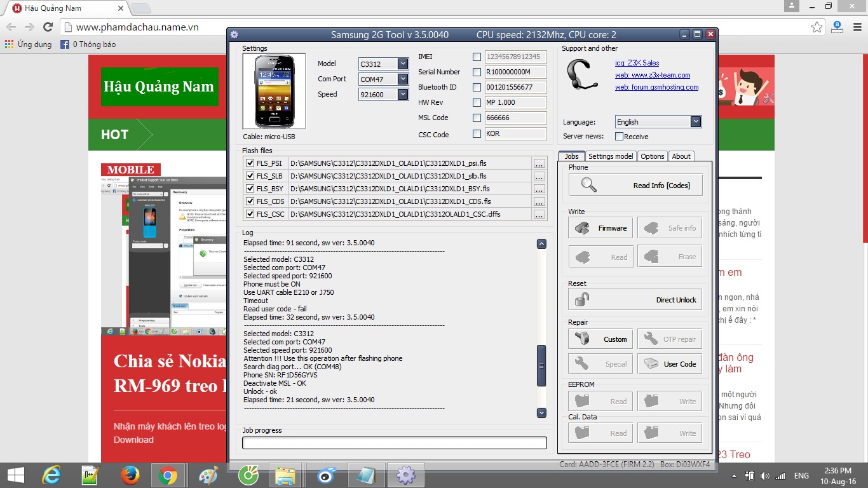Image resolution: width=868 pixels, height=488 pixels.
Task: Click the log scroll up arrow
Action: click(541, 243)
